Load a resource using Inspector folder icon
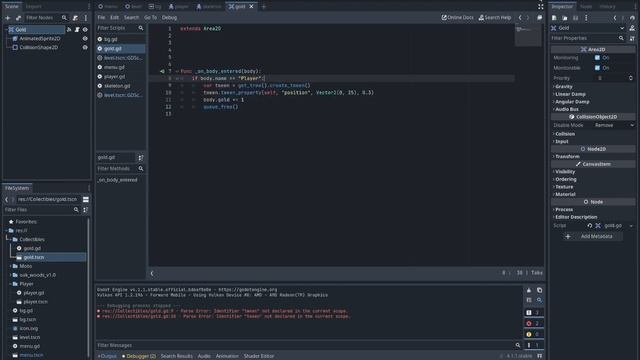The image size is (640, 360). pyautogui.click(x=564, y=18)
